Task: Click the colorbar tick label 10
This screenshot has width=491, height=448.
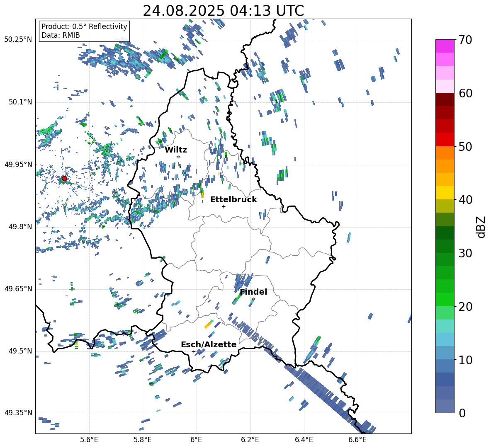Action: coord(465,360)
